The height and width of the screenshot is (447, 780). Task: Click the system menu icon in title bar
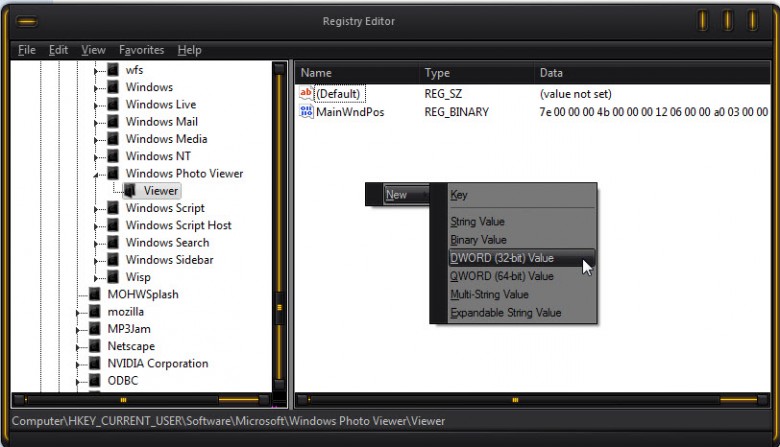pos(27,21)
